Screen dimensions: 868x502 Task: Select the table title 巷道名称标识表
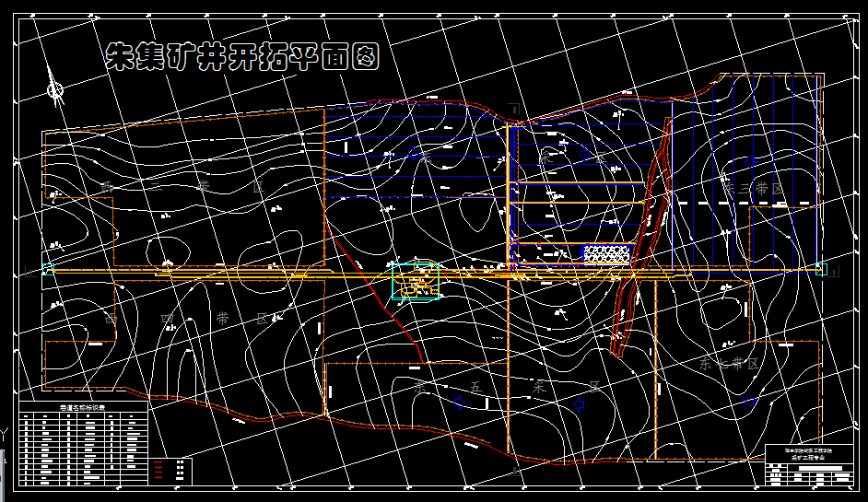coord(83,407)
